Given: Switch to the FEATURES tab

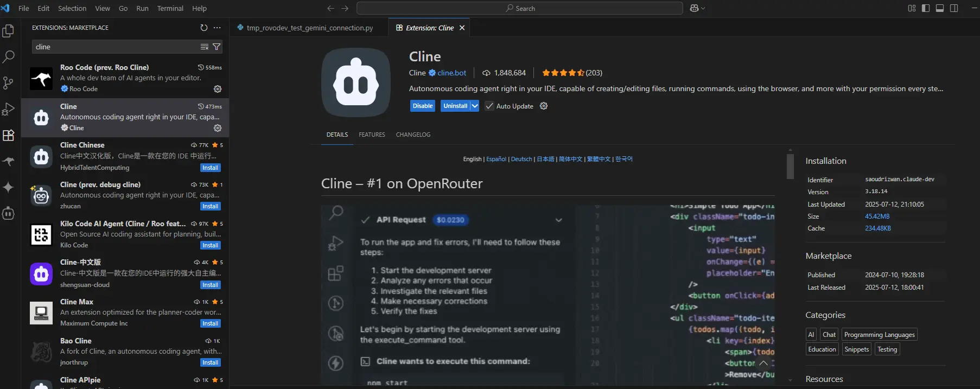Looking at the screenshot, I should [372, 135].
